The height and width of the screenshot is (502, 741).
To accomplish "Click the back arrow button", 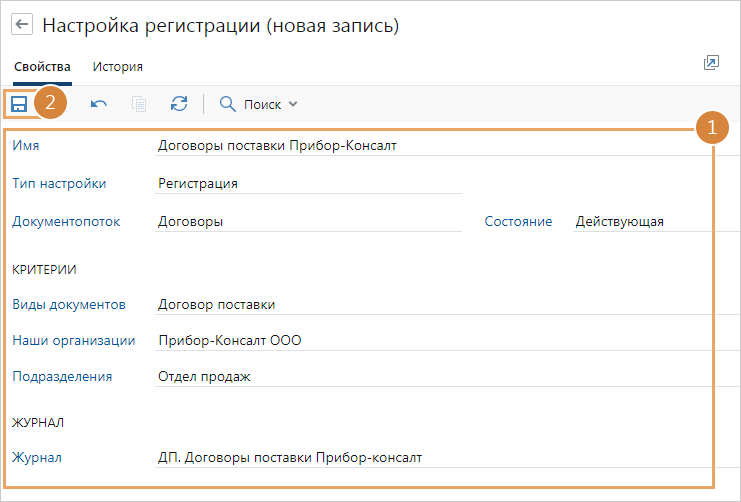I will (x=22, y=26).
